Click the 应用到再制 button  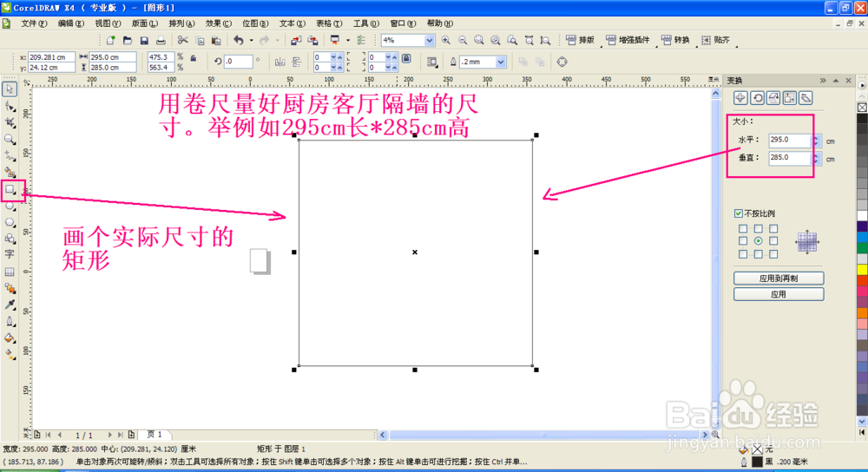click(779, 279)
